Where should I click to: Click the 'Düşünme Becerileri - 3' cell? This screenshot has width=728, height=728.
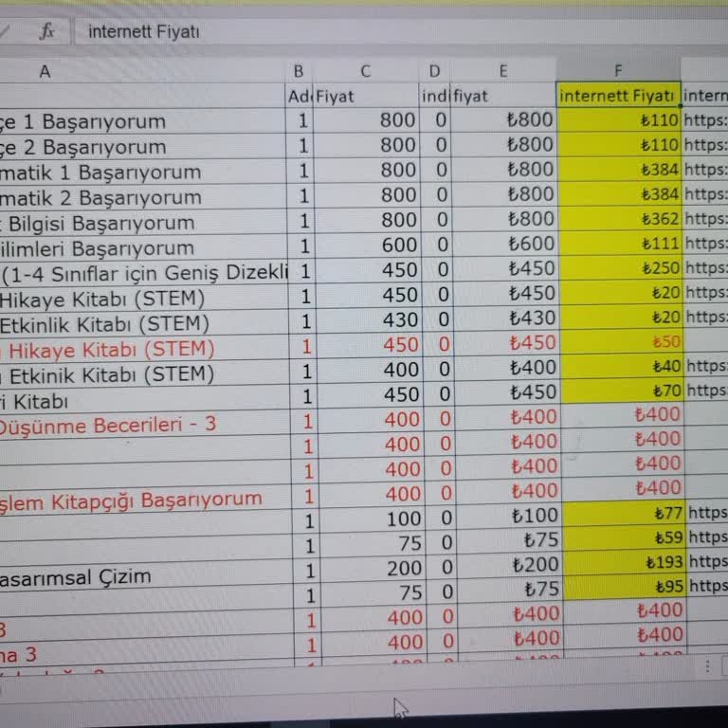click(107, 425)
